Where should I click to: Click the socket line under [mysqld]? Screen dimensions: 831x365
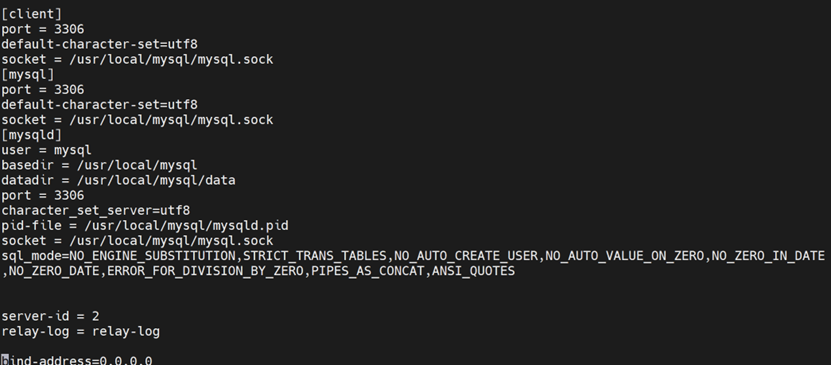click(137, 241)
